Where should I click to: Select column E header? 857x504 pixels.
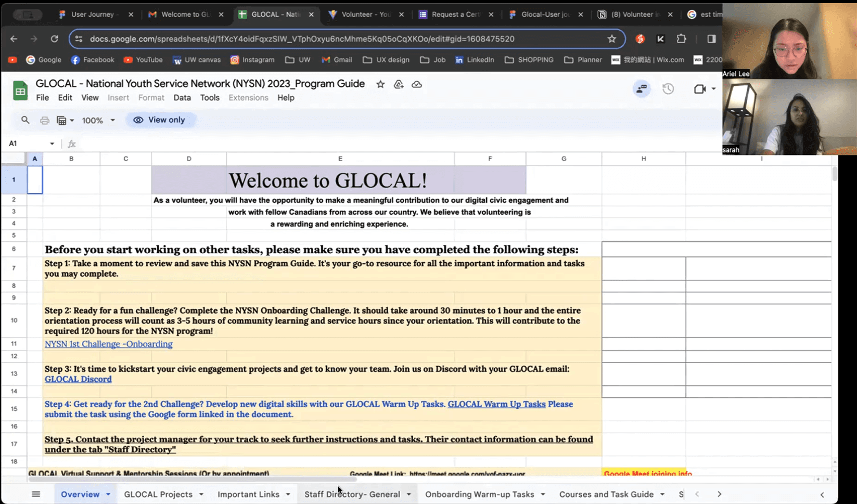[340, 159]
